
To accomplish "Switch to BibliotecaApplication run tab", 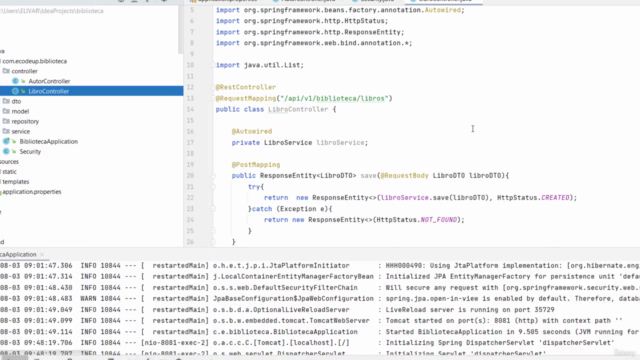I will click(18, 254).
